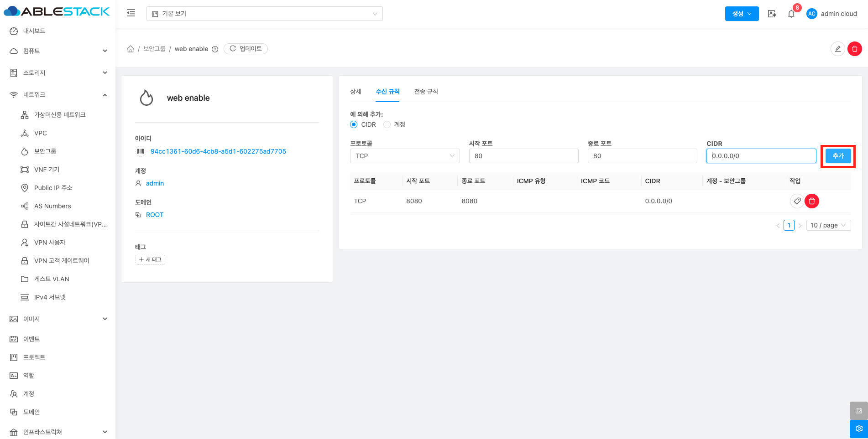Viewport: 868px width, 439px height.
Task: Collapse the sidebar menu icon
Action: (x=131, y=13)
